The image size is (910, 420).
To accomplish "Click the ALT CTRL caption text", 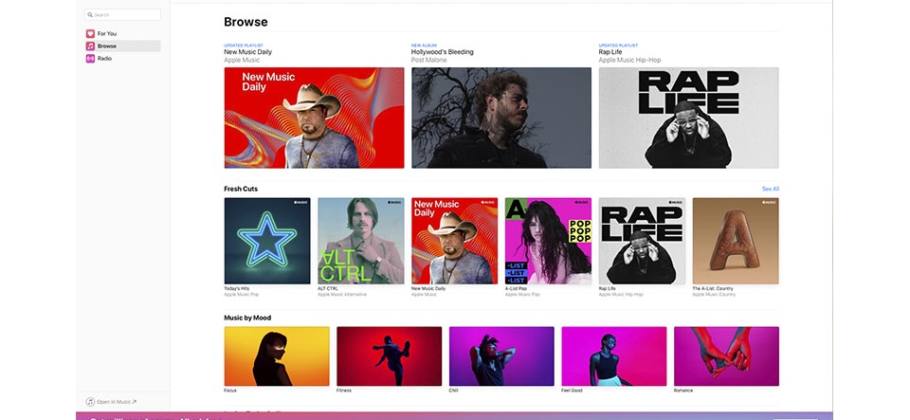I will (328, 288).
